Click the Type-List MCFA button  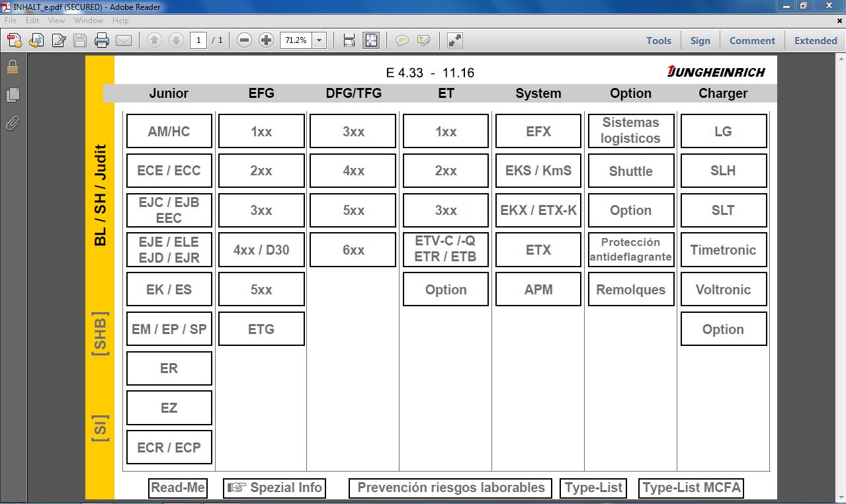tap(692, 488)
